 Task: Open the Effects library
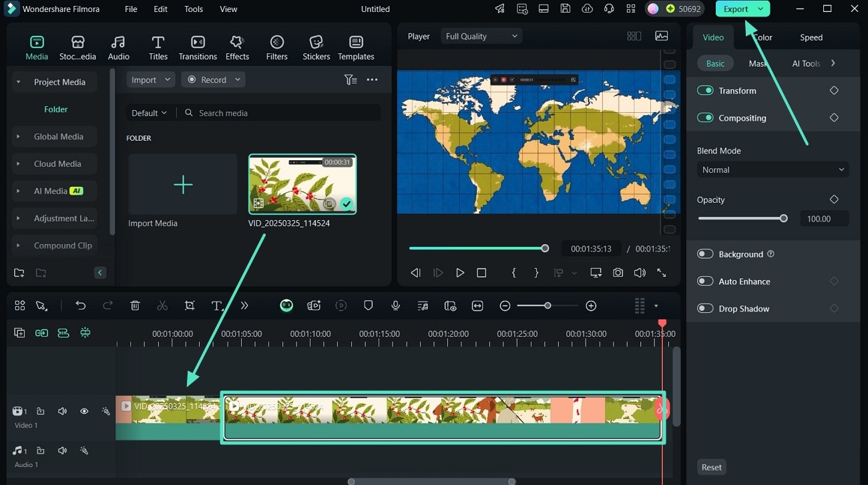(x=237, y=48)
